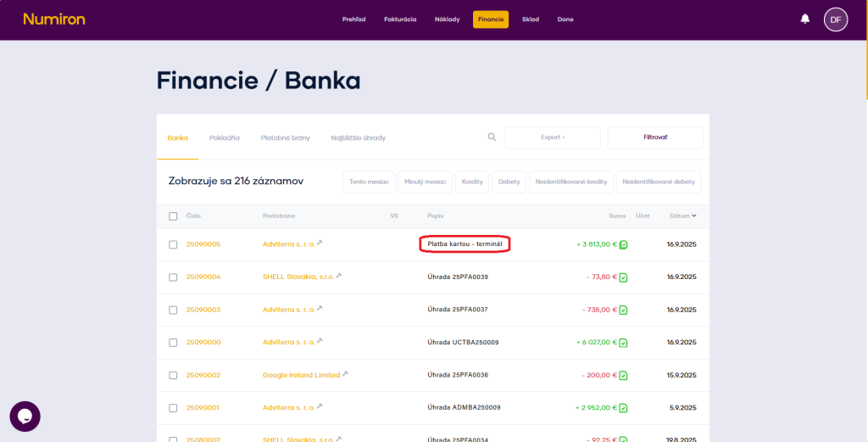Image resolution: width=868 pixels, height=442 pixels.
Task: Click green check icon for 6 027,00 € payment
Action: [x=623, y=343]
